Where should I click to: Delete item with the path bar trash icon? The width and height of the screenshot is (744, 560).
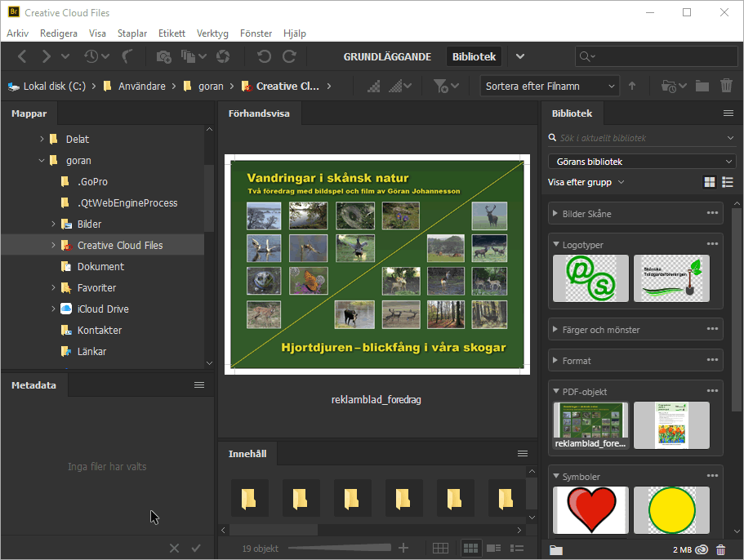(x=726, y=86)
